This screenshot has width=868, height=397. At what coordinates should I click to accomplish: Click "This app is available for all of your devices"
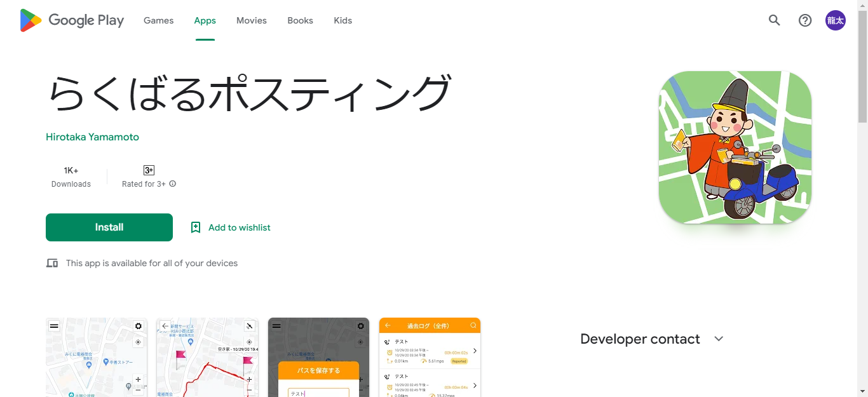tap(152, 263)
